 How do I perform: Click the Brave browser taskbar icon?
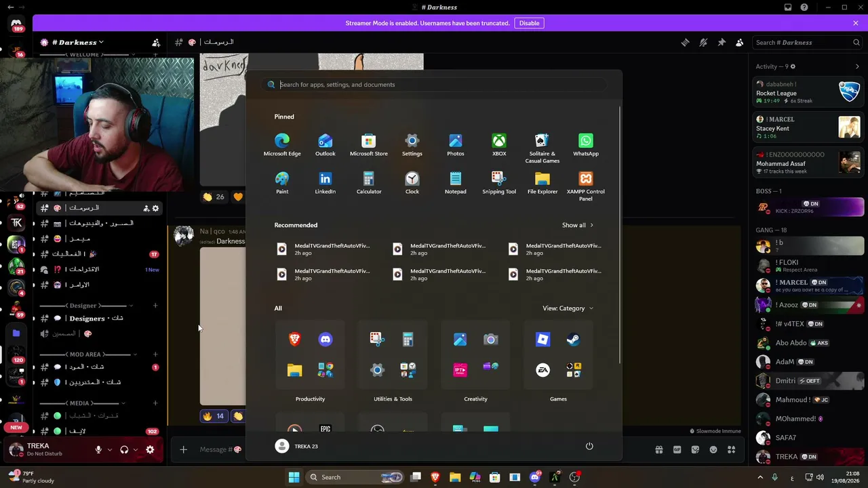point(435,477)
